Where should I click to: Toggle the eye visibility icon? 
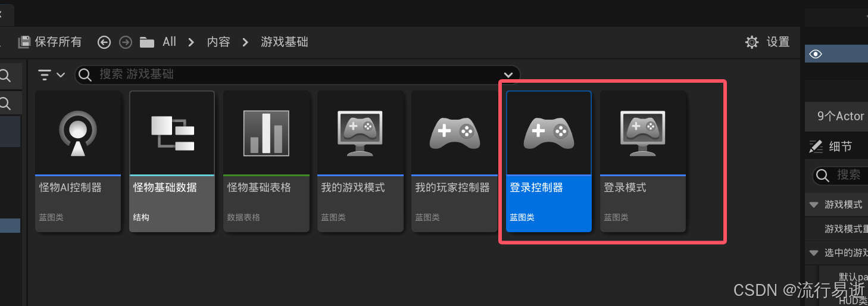click(x=816, y=54)
